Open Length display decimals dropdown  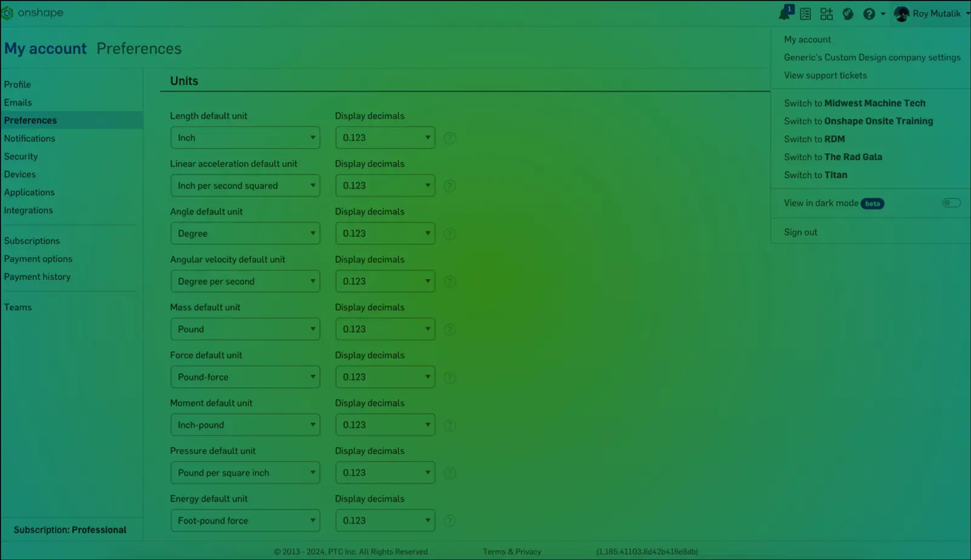click(x=385, y=138)
